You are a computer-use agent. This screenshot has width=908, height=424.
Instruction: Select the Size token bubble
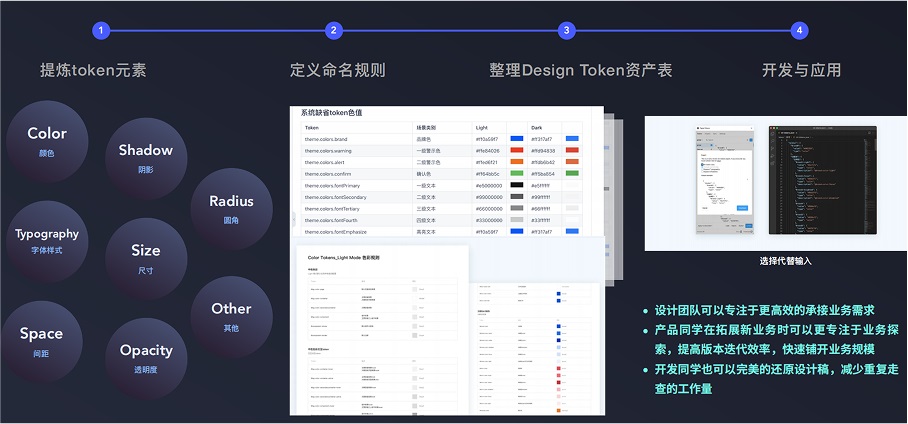(145, 258)
